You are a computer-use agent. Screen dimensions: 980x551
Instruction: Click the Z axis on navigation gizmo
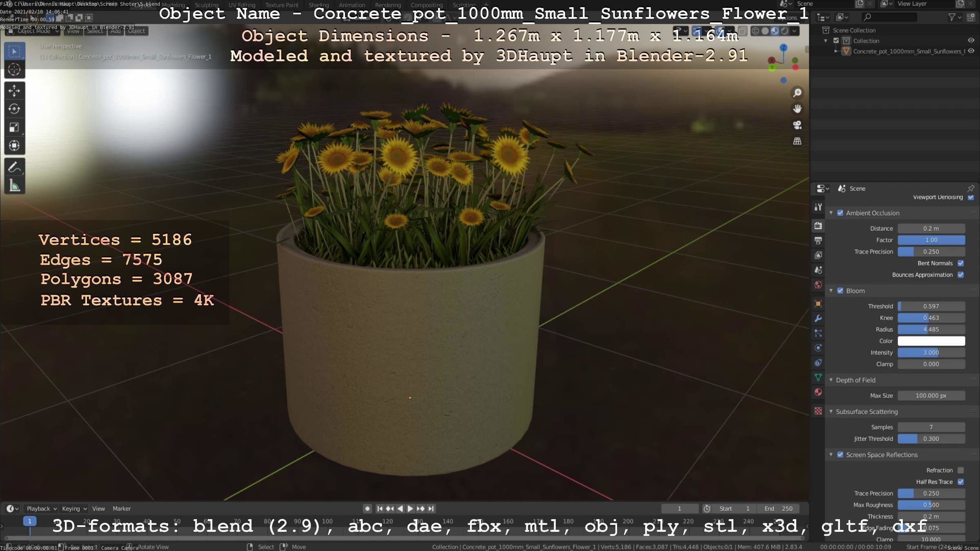tap(783, 48)
